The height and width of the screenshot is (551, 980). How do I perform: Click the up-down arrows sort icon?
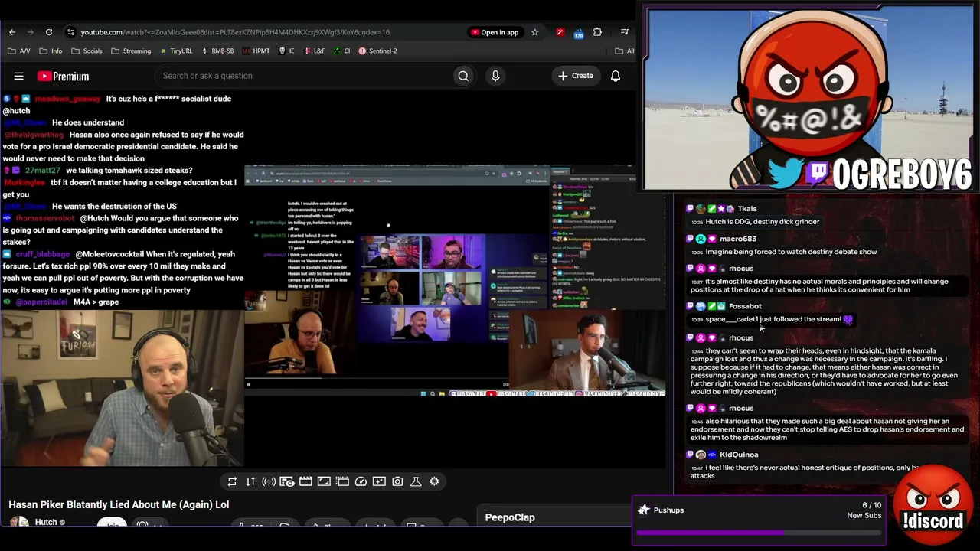coord(250,481)
